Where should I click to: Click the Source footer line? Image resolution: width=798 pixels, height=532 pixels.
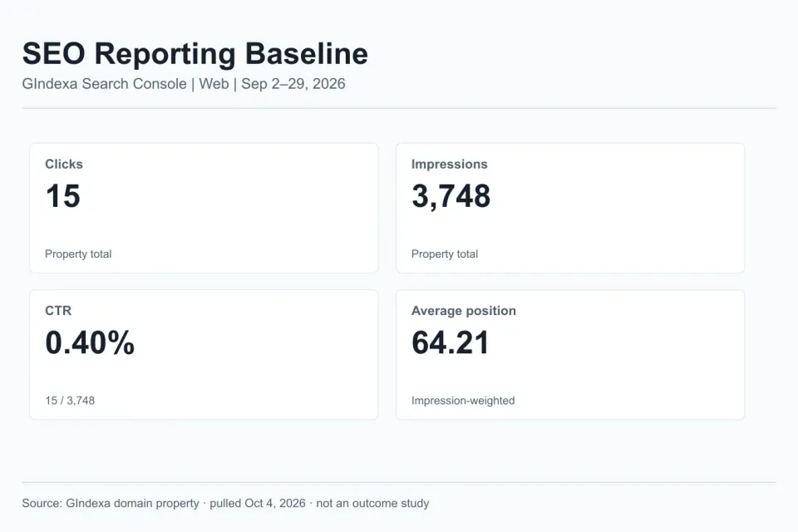click(225, 503)
